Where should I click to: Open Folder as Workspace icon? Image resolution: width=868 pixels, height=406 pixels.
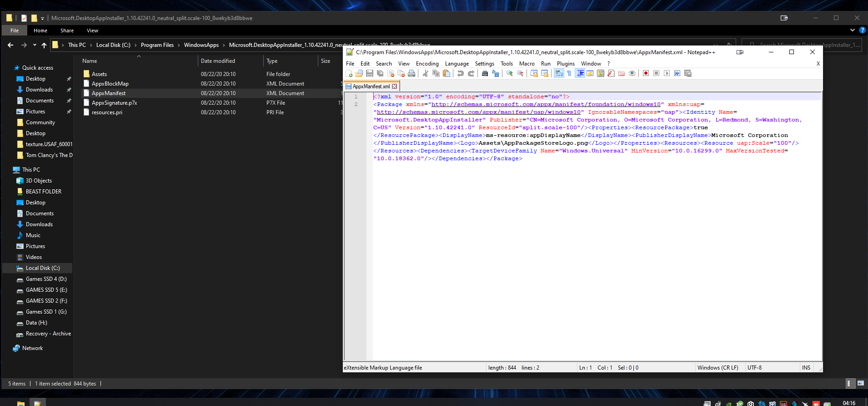[x=622, y=73]
